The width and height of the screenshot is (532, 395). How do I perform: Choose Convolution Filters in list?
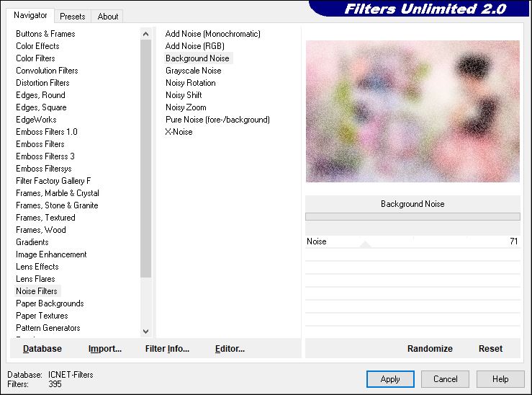click(x=48, y=71)
